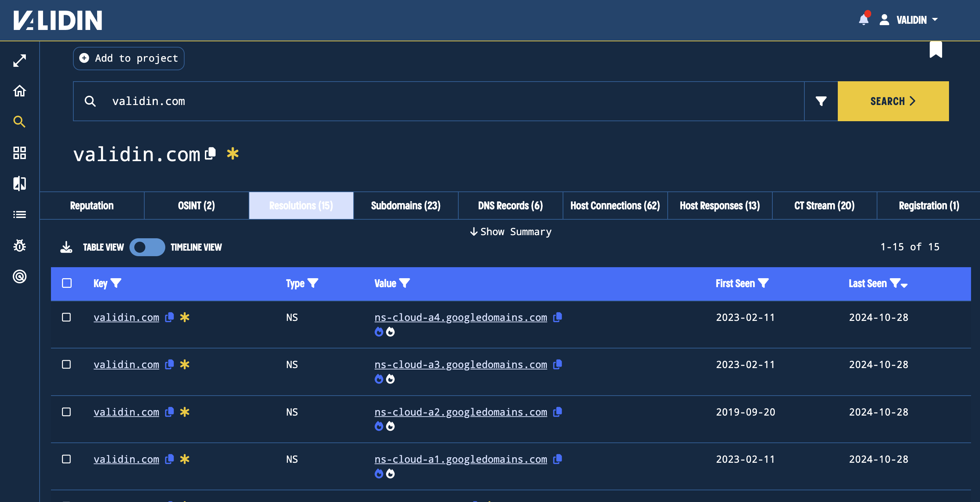This screenshot has height=502, width=980.
Task: Switch to the Registration (1) tab
Action: [x=929, y=205]
